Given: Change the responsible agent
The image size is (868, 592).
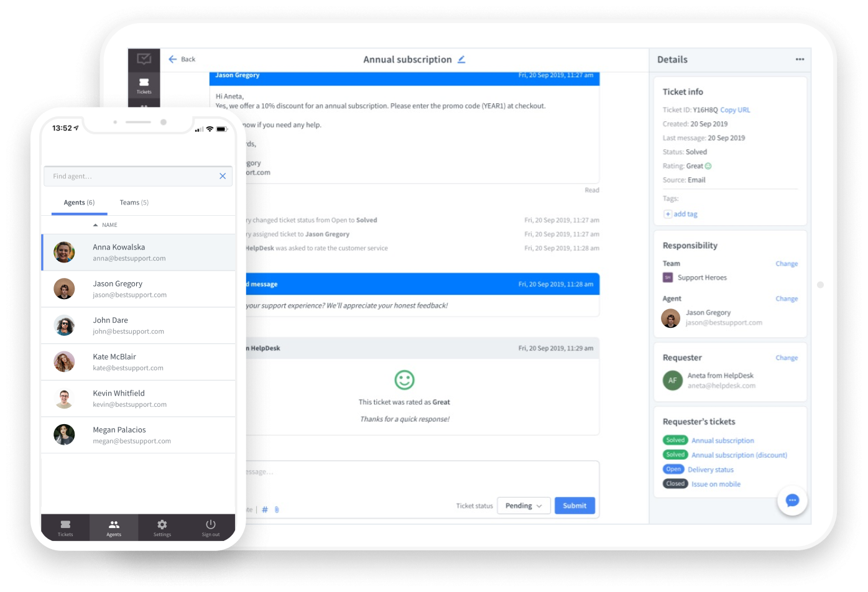Looking at the screenshot, I should 787,298.
